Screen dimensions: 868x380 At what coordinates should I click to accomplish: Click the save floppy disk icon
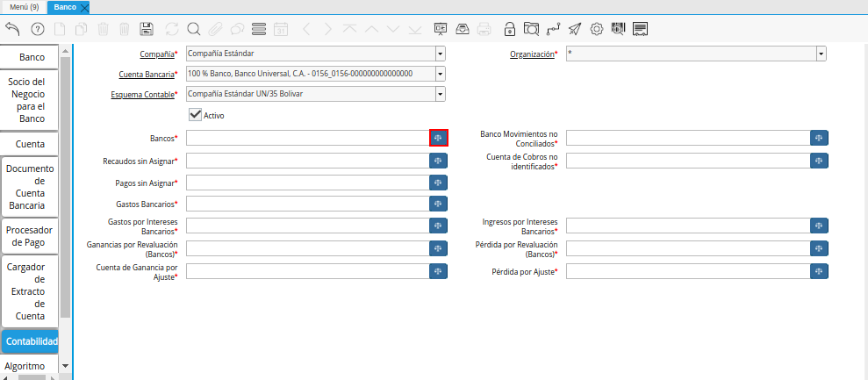pyautogui.click(x=147, y=29)
